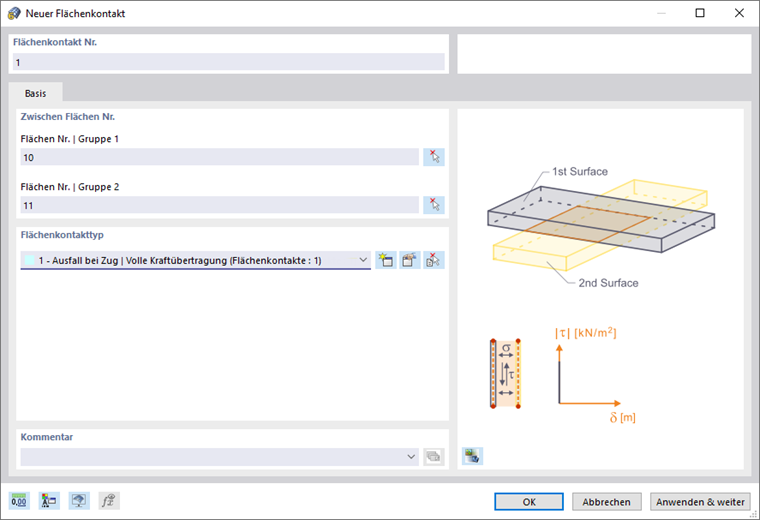Open the Kommentar dropdown list

point(412,456)
